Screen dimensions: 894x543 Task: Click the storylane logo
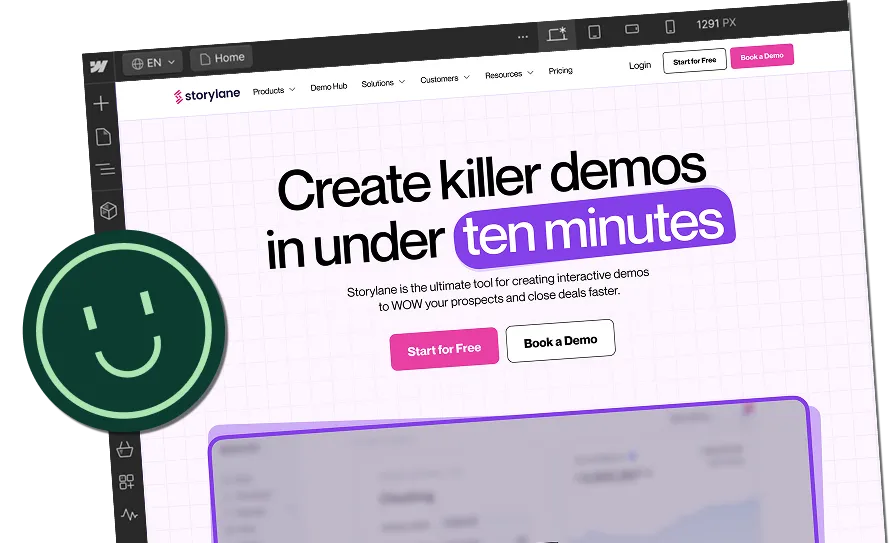207,95
